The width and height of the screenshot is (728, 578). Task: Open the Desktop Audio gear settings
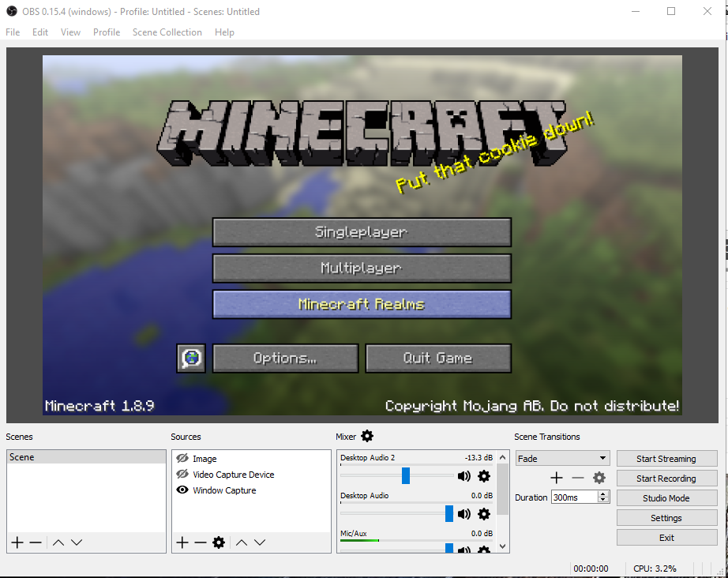pos(484,514)
